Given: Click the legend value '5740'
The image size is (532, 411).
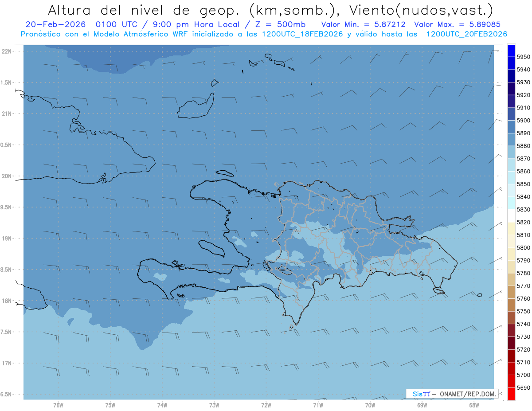Looking at the screenshot, I should tap(524, 324).
